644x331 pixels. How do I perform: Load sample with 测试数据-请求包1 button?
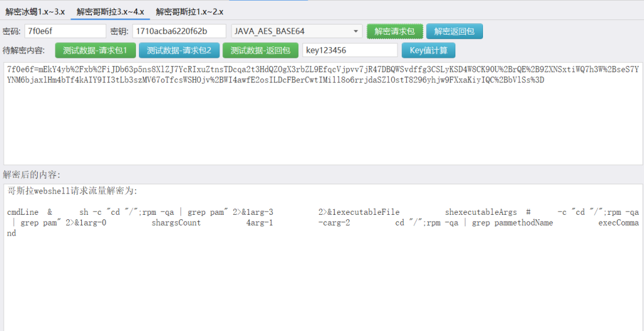[95, 50]
